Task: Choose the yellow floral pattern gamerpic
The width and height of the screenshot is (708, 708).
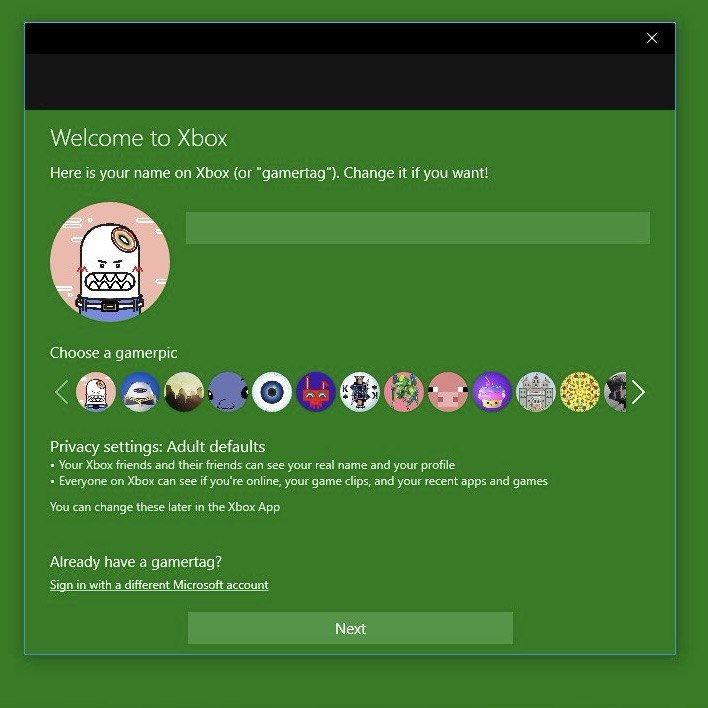Action: pyautogui.click(x=580, y=392)
